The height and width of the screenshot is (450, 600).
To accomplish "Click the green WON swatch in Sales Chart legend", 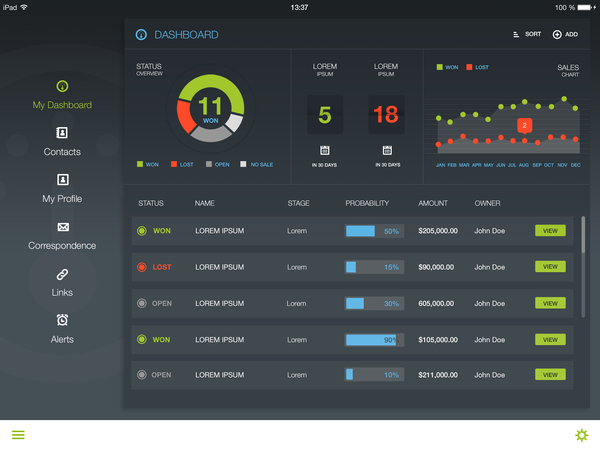I will pos(440,67).
